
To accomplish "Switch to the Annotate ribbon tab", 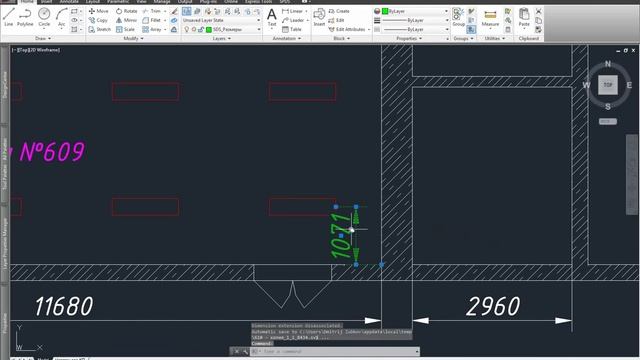I will (x=69, y=2).
